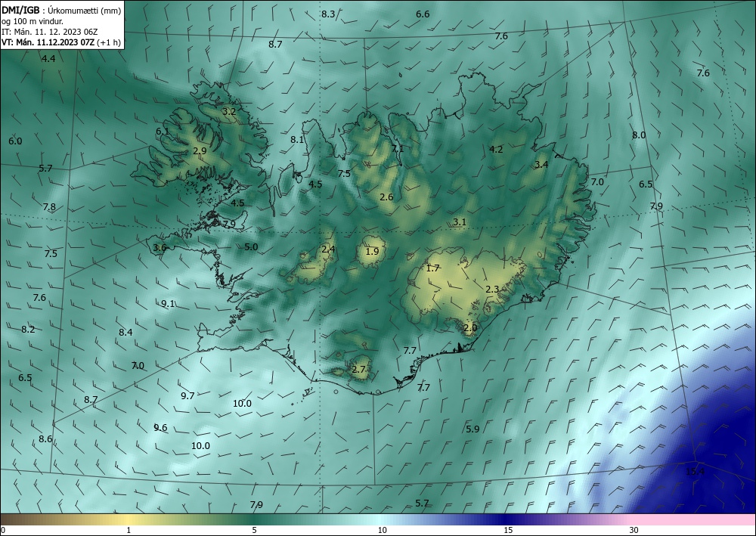Image resolution: width=756 pixels, height=536 pixels.
Task: Click the 15.4 value in the dark blue area
Action: pos(695,472)
